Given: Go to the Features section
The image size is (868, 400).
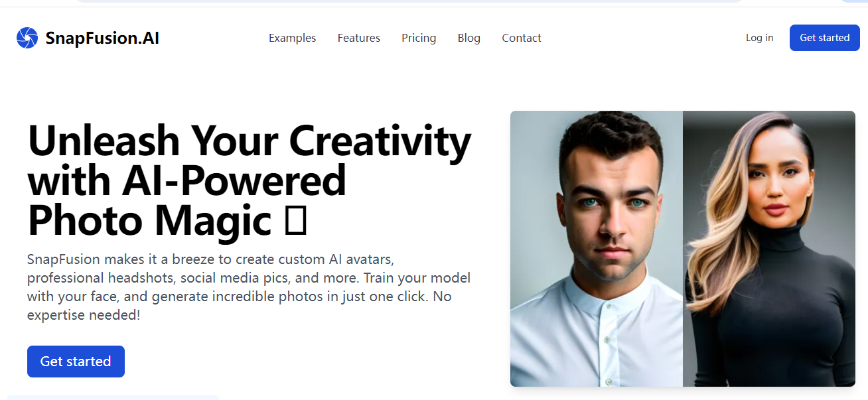Looking at the screenshot, I should (x=358, y=38).
